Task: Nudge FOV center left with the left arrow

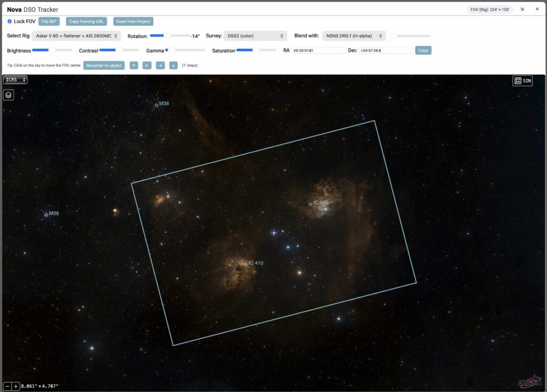Action: [x=147, y=65]
